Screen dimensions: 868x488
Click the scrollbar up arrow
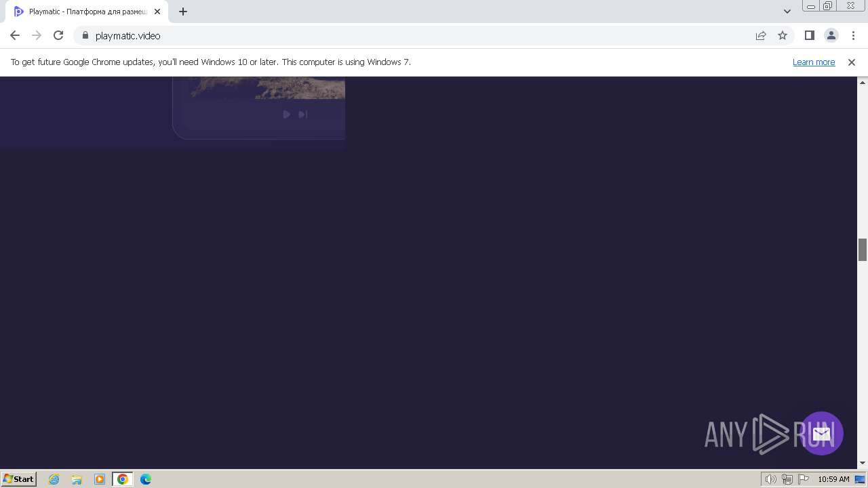(863, 82)
